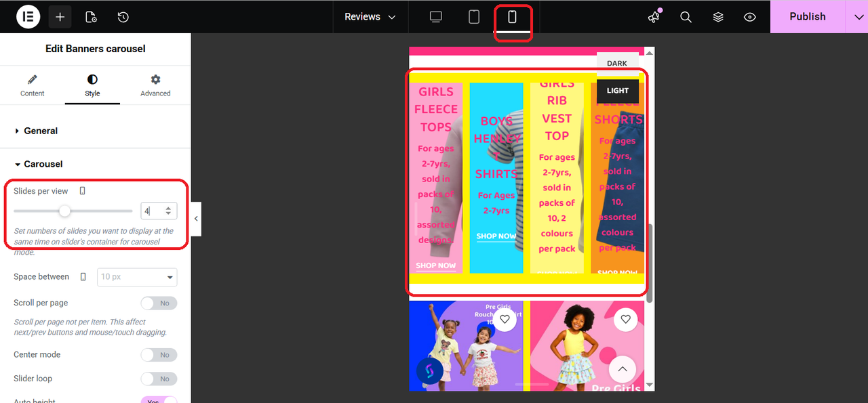Toggle the Auto height switch
868x403 pixels.
[159, 400]
